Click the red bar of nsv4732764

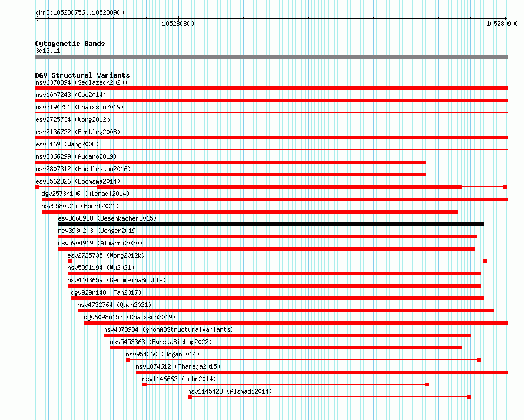point(286,311)
